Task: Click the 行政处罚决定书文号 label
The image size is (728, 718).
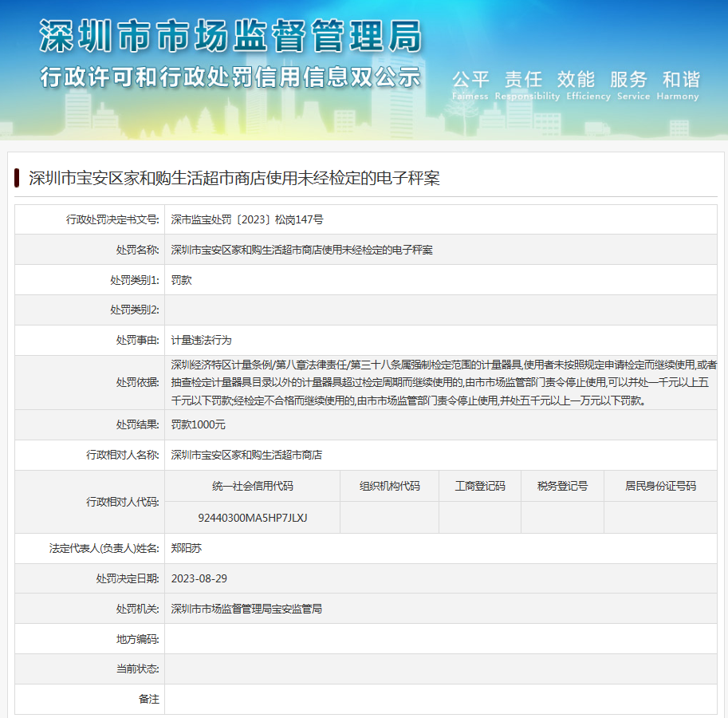Action: (x=112, y=219)
